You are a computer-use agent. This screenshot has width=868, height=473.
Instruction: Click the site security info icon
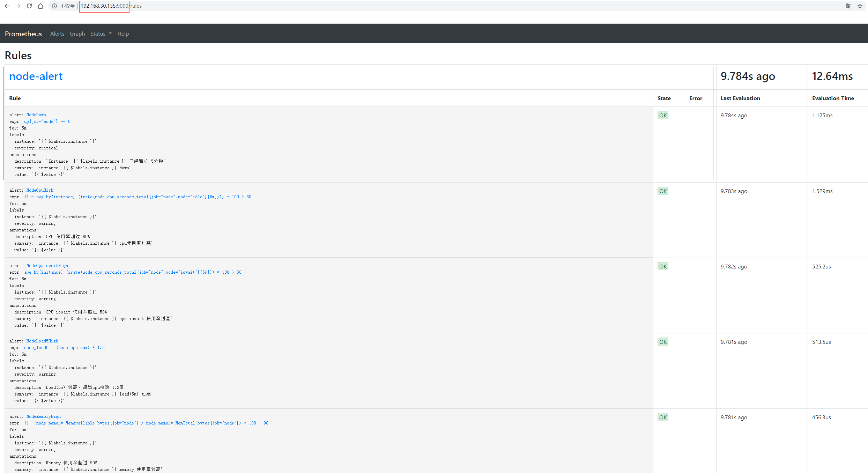pyautogui.click(x=54, y=6)
